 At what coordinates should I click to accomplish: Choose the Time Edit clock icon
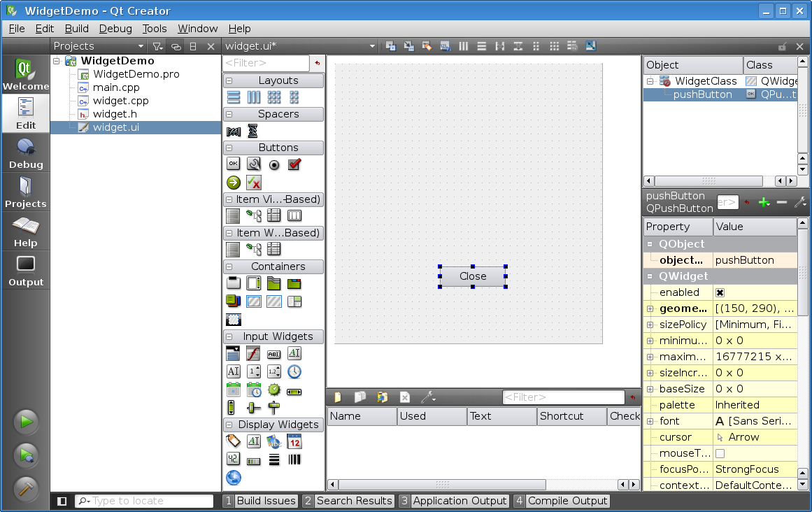click(294, 371)
